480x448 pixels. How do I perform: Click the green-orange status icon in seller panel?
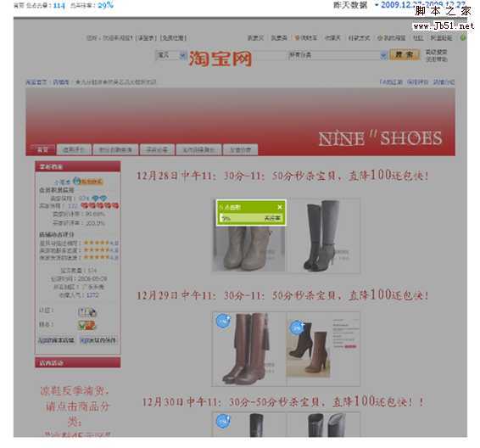coord(87,325)
